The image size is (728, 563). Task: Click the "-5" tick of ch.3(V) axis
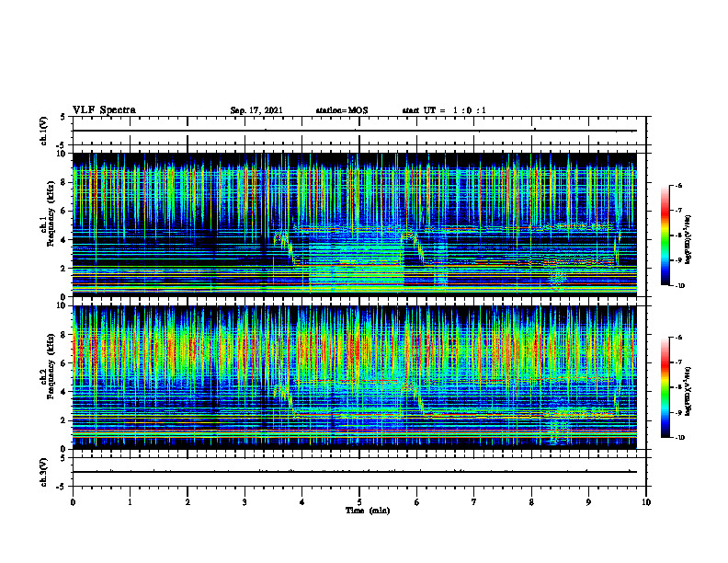coord(61,487)
